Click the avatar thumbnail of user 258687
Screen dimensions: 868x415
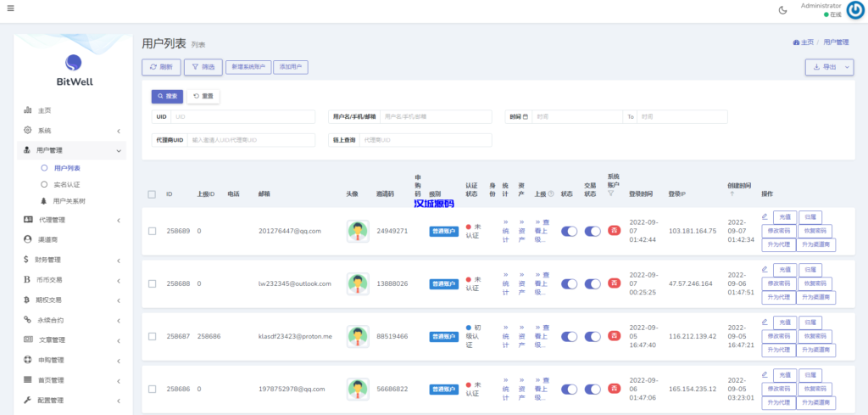click(358, 337)
